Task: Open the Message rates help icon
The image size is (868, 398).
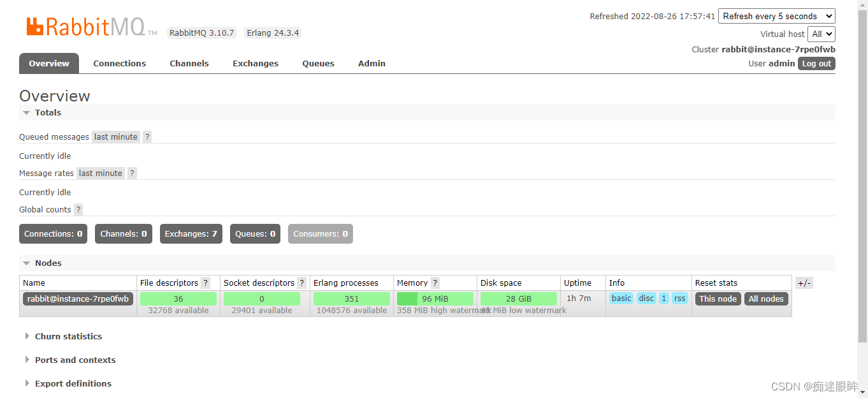Action: point(132,173)
